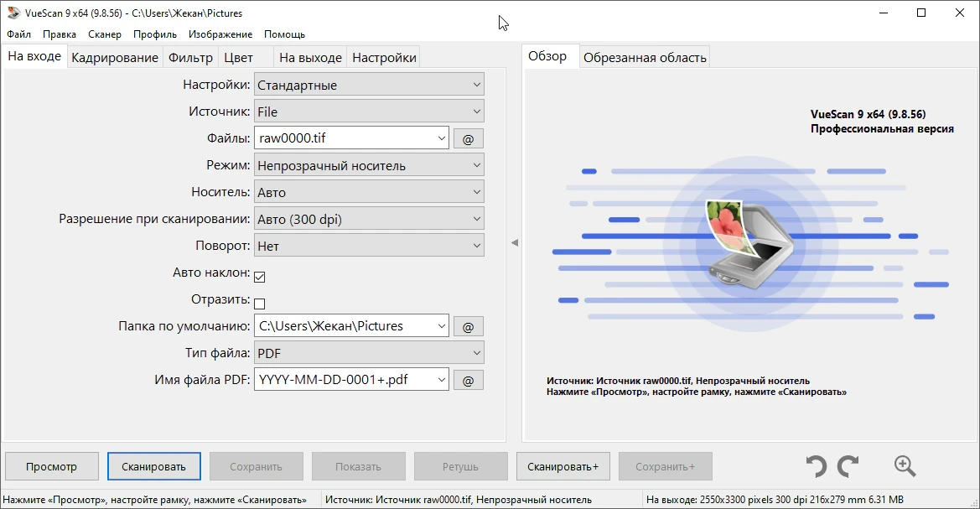Click the zoom in magnifier icon

pyautogui.click(x=905, y=466)
